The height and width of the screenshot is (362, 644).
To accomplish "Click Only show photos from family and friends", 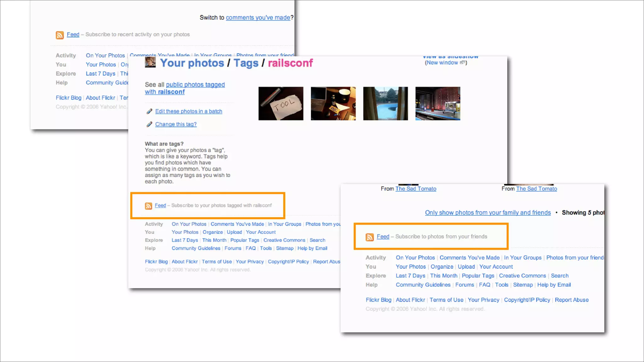I will point(488,213).
